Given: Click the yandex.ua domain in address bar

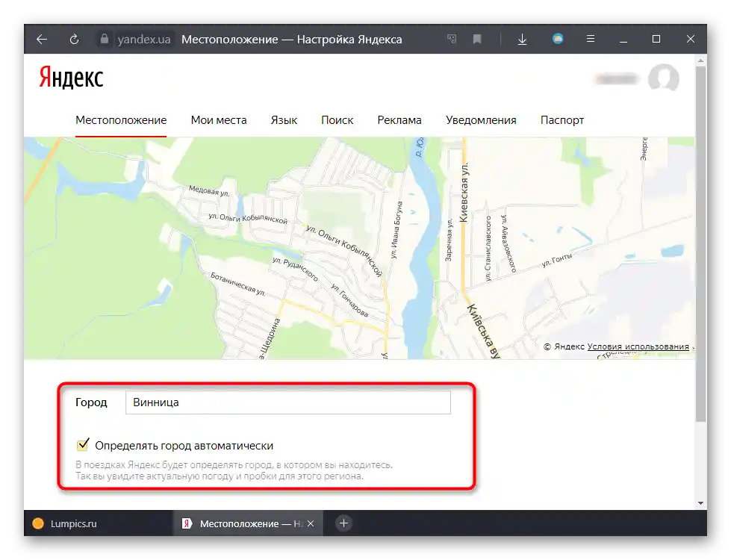Looking at the screenshot, I should point(144,39).
